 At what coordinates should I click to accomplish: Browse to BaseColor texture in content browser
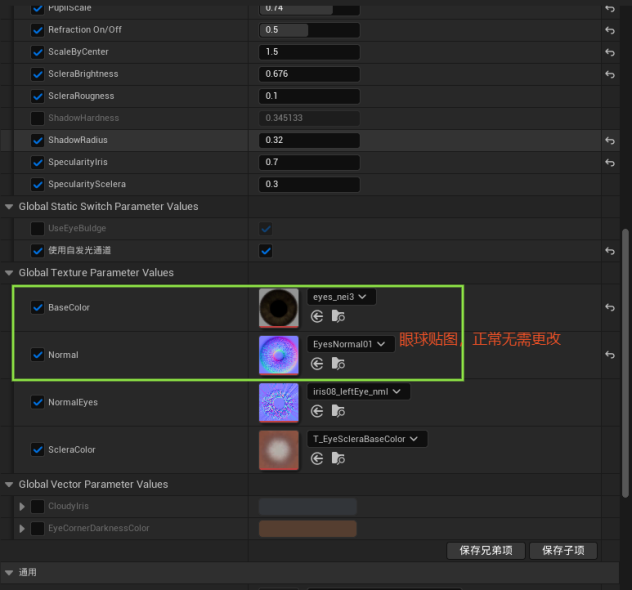click(338, 316)
